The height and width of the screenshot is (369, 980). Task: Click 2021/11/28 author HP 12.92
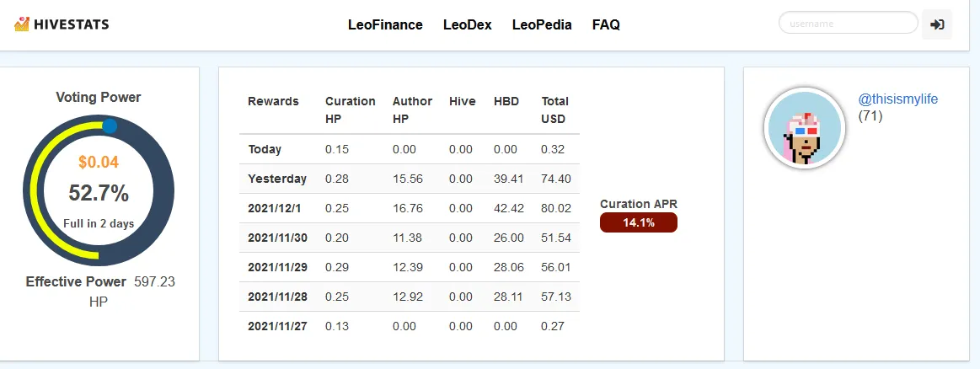pyautogui.click(x=408, y=297)
